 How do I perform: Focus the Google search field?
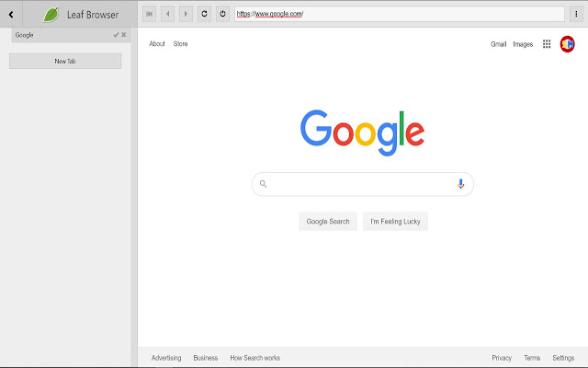pyautogui.click(x=363, y=184)
